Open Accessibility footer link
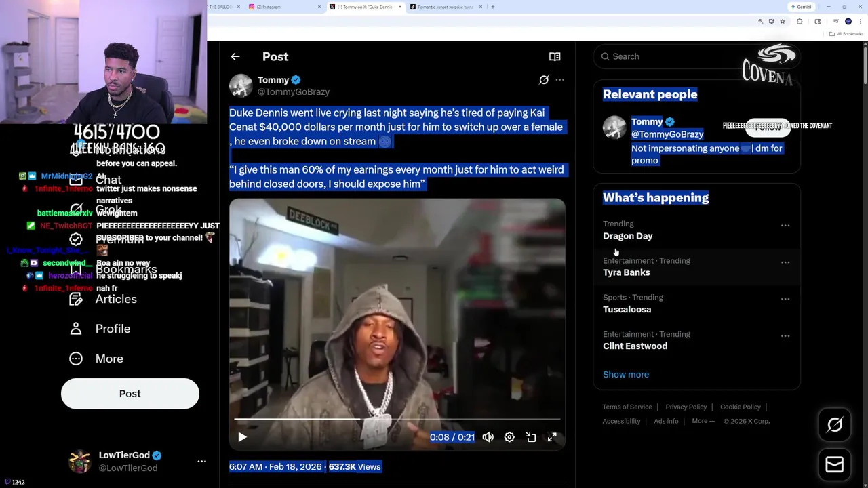 [x=621, y=421]
